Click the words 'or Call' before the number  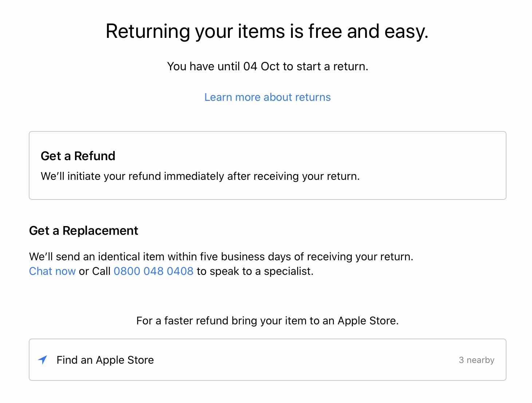click(95, 271)
